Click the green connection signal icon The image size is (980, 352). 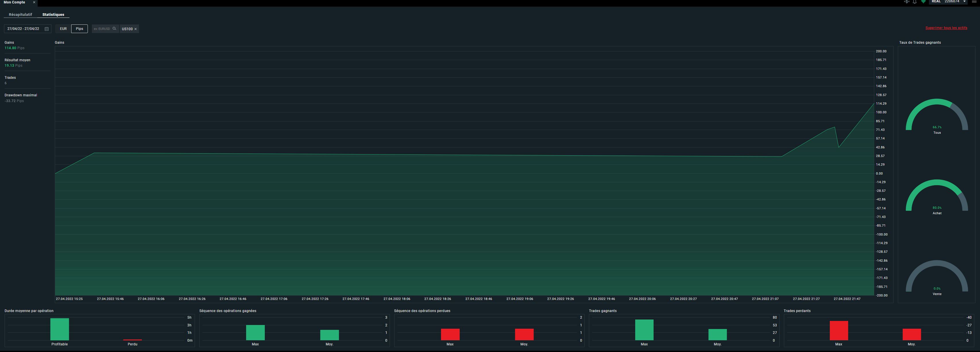[x=923, y=2]
